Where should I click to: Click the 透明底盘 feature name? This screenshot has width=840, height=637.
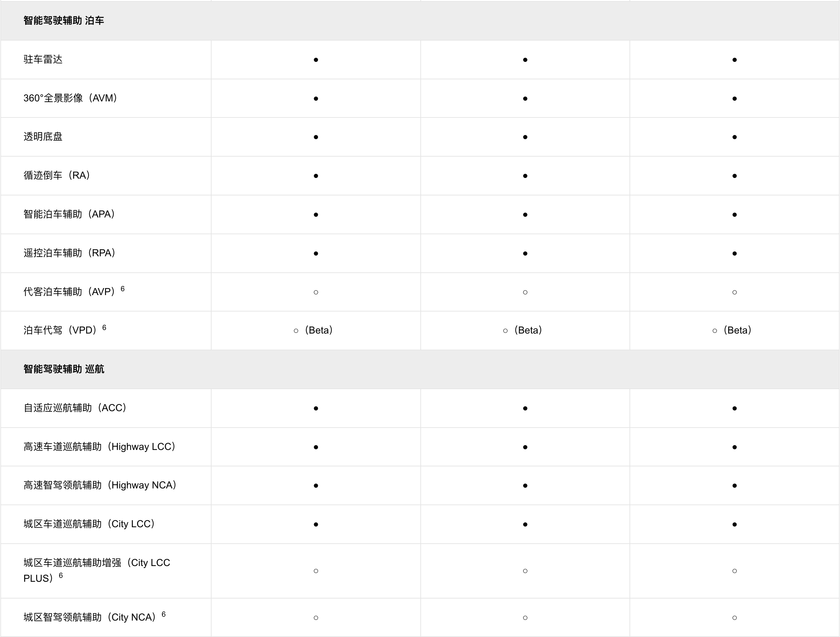[x=43, y=137]
